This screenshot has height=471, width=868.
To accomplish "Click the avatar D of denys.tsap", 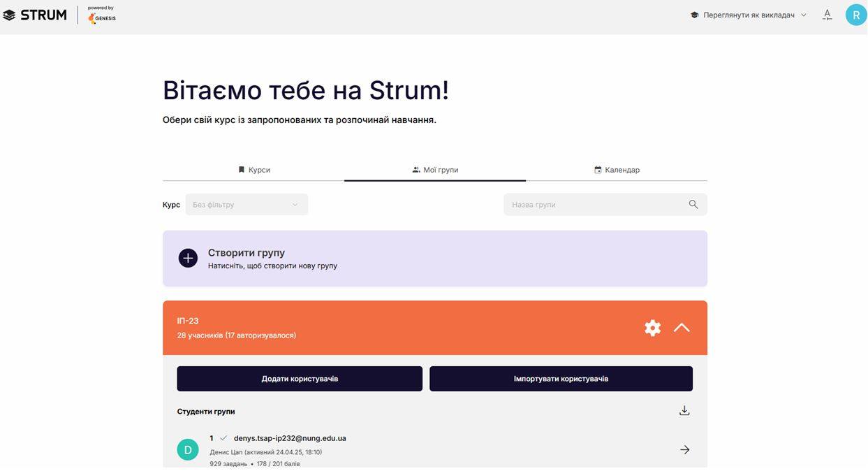I will tap(188, 450).
